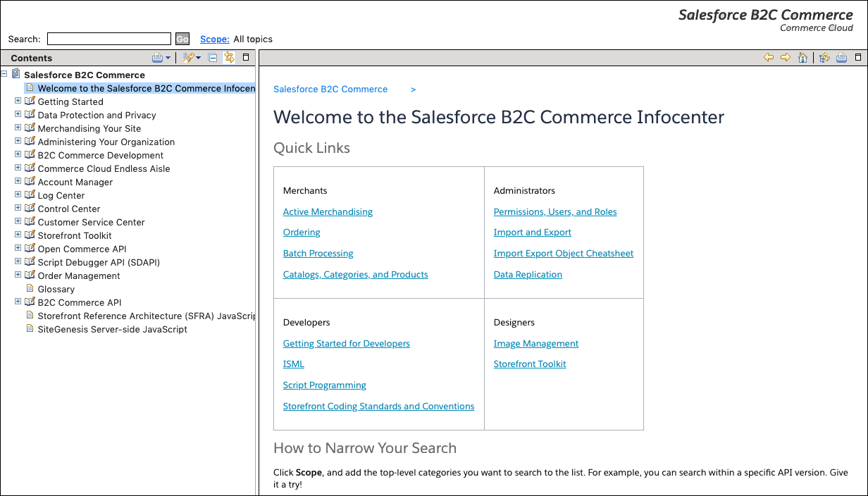Click the Log Center book icon

point(30,195)
